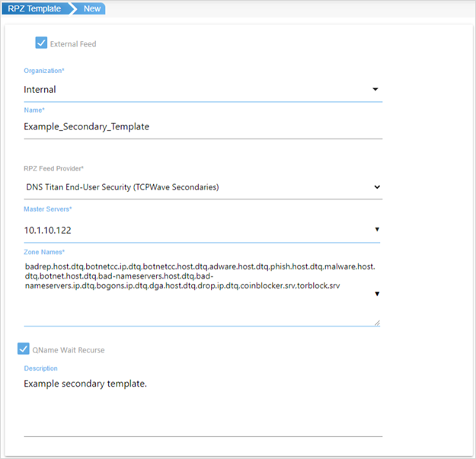Expand the Zone Names dropdown arrow

(377, 294)
